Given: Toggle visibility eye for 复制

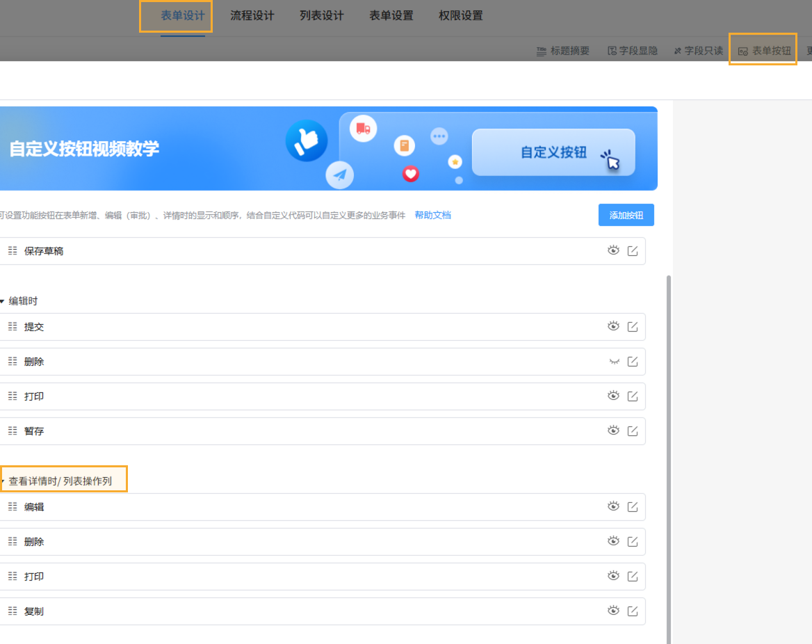Looking at the screenshot, I should coord(613,611).
